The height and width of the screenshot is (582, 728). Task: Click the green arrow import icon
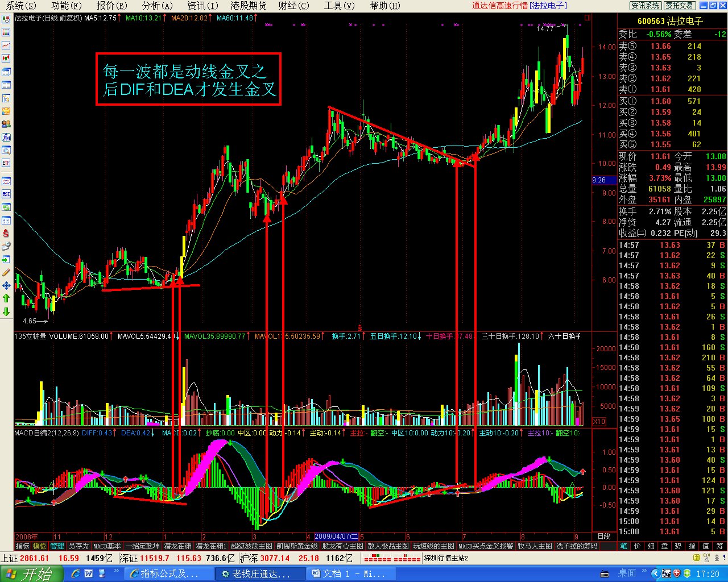[x=6, y=260]
